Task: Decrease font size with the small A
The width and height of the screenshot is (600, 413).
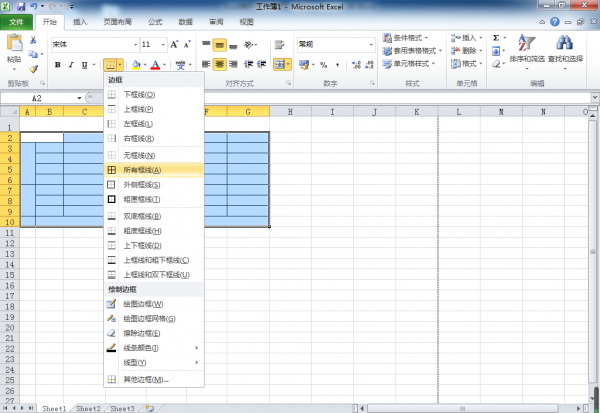Action: coord(187,44)
